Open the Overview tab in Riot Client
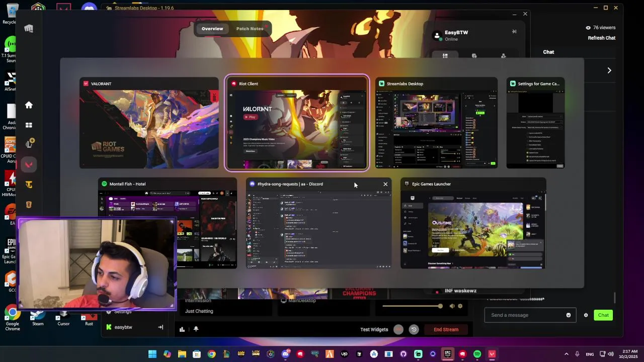 (212, 29)
